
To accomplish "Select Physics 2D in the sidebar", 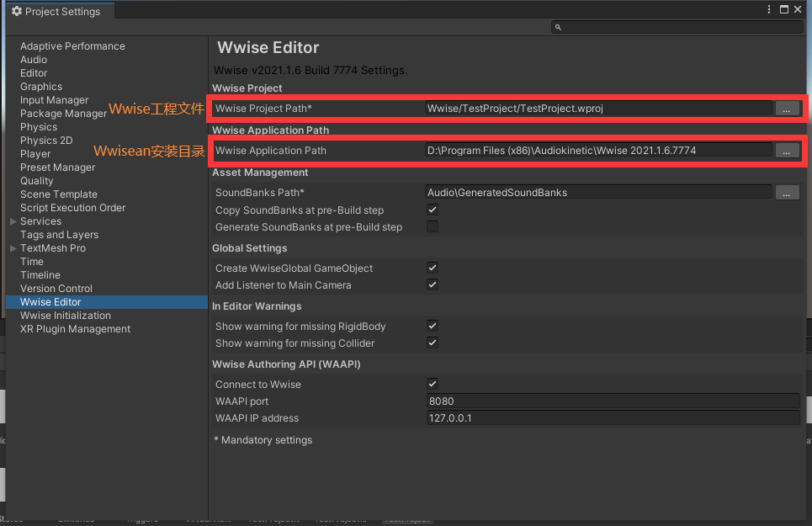I will [46, 141].
